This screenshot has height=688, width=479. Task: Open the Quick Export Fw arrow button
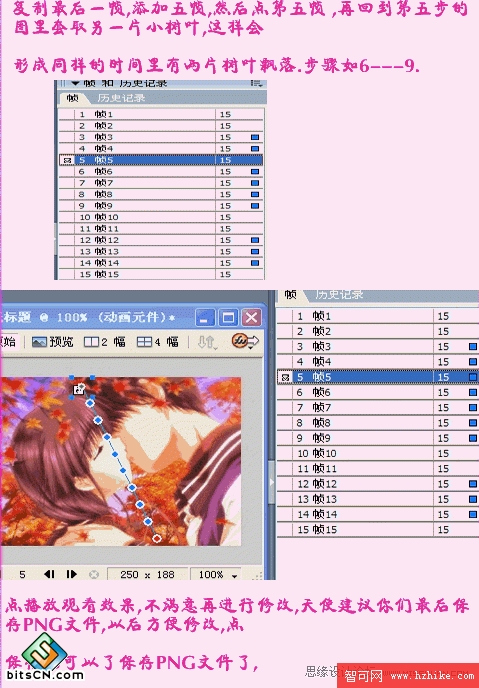pyautogui.click(x=245, y=341)
